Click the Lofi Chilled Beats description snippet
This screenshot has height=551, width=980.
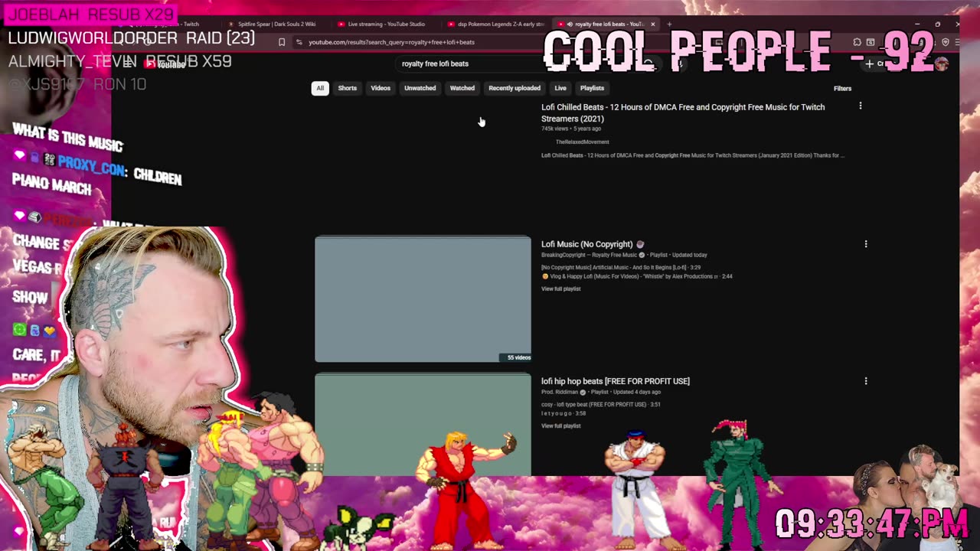tap(693, 155)
